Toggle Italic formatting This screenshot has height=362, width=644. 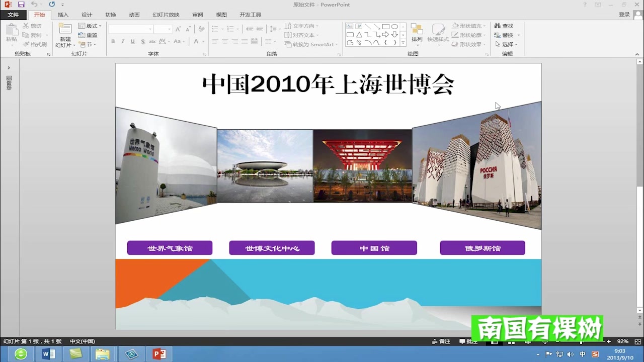123,42
